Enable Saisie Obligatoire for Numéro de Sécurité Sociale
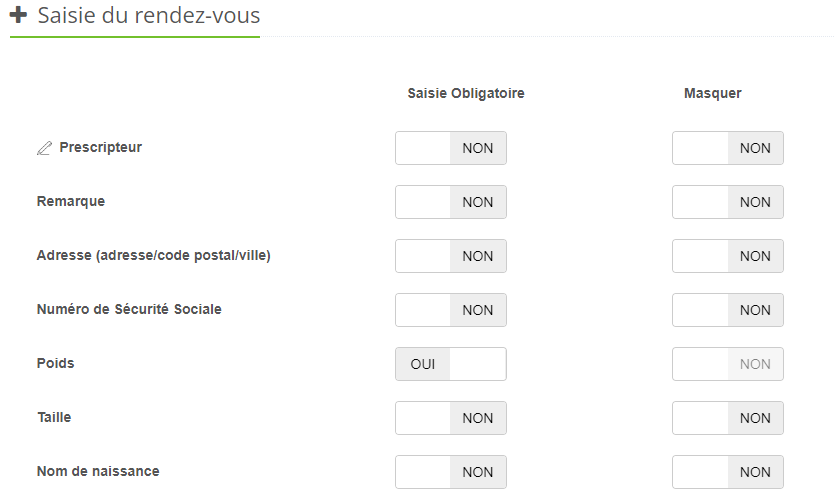Viewport: 834px width, 503px height. click(x=451, y=310)
